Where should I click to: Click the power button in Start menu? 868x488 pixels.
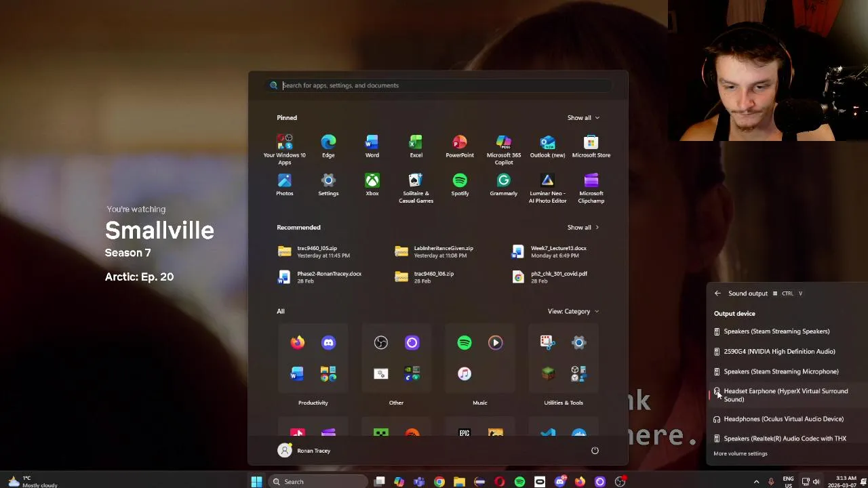(595, 451)
